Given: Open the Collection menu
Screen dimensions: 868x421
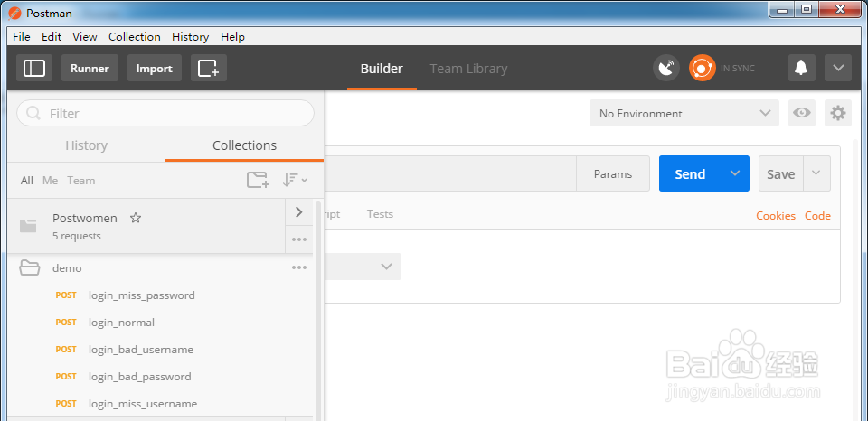Looking at the screenshot, I should click(x=134, y=36).
